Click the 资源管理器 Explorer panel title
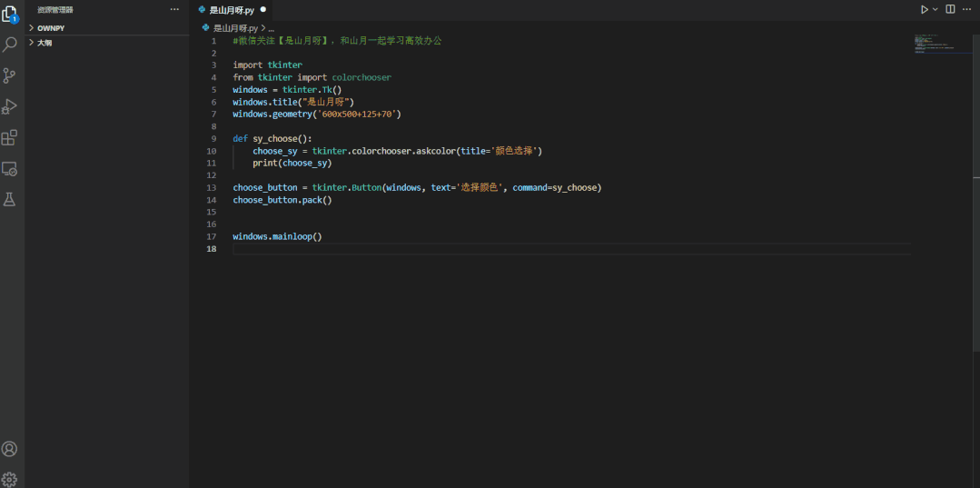Viewport: 980px width, 488px height. click(x=55, y=10)
